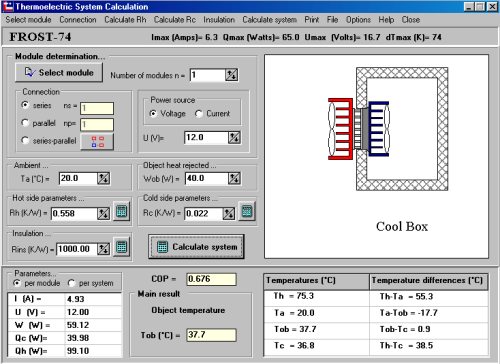Select the parallel connection radio button

coord(25,123)
